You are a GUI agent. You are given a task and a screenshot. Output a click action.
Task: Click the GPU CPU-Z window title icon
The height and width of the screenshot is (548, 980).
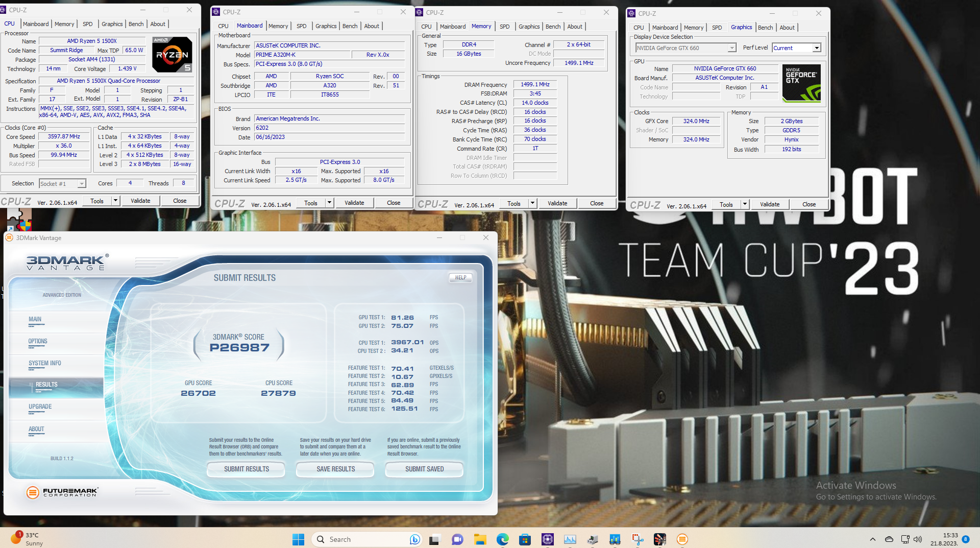631,13
